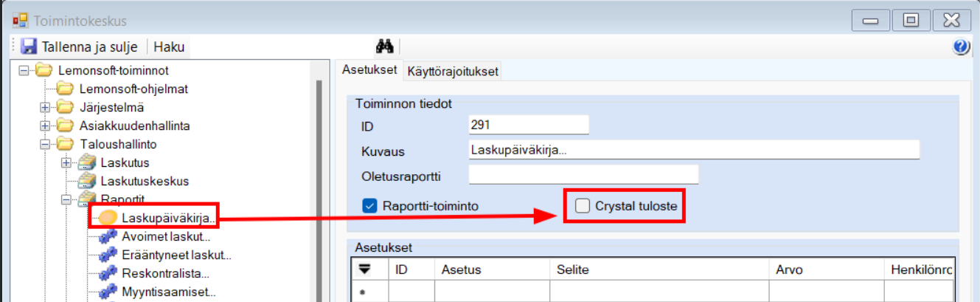
Task: Click the Lemonsoft-ohjelmat folder icon
Action: point(66,89)
